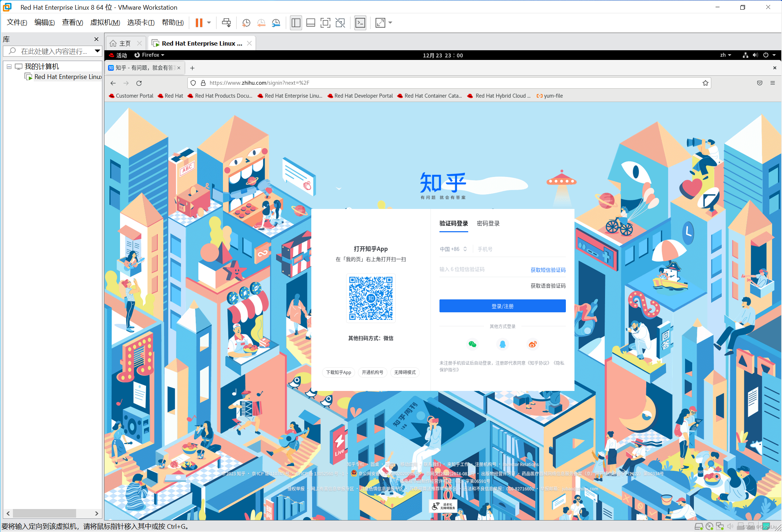Click the 登录/注册 button
This screenshot has width=782, height=532.
coord(502,306)
